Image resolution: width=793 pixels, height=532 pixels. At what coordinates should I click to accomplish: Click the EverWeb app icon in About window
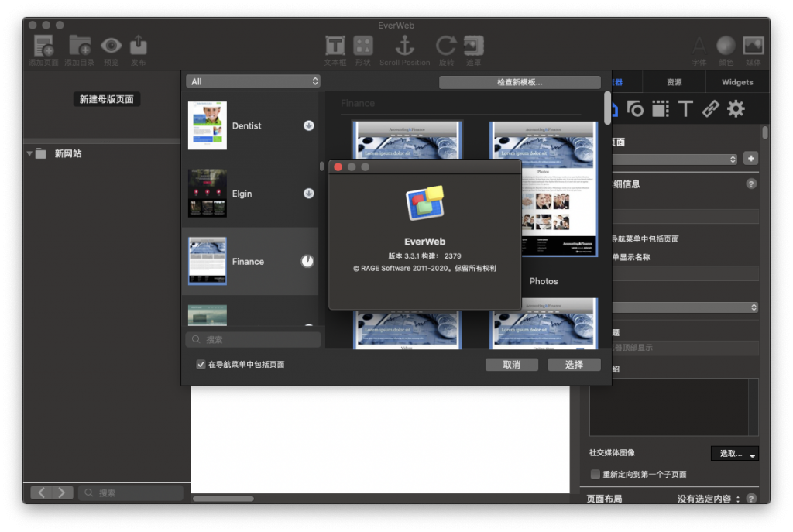click(425, 204)
